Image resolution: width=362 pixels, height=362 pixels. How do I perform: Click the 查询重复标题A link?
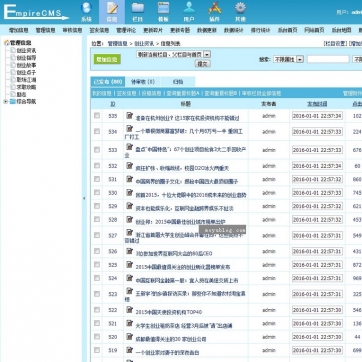pos(183,94)
